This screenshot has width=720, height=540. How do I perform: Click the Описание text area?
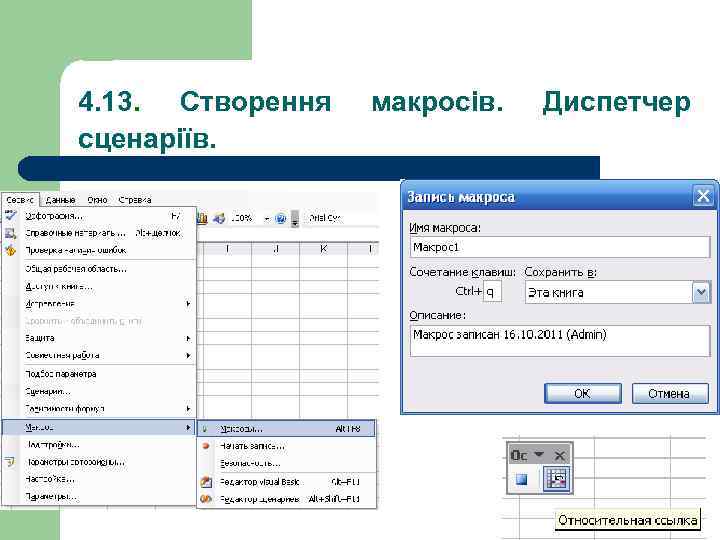point(560,341)
